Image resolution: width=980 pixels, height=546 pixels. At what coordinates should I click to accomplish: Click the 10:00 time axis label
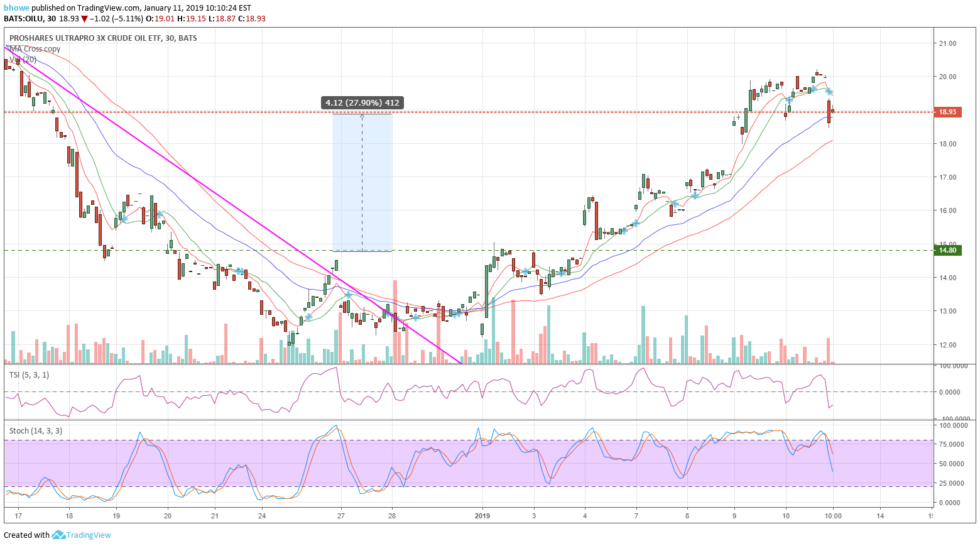tap(833, 516)
